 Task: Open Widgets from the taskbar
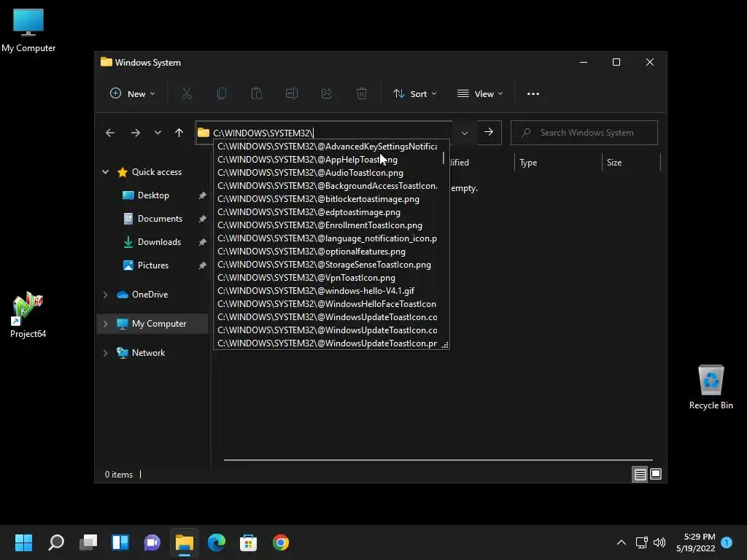pos(120,542)
